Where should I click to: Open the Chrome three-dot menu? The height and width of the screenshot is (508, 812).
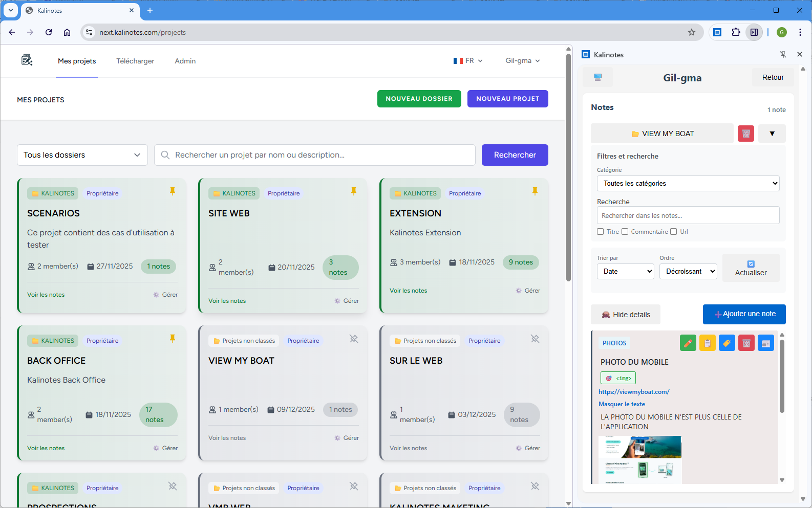coord(800,32)
